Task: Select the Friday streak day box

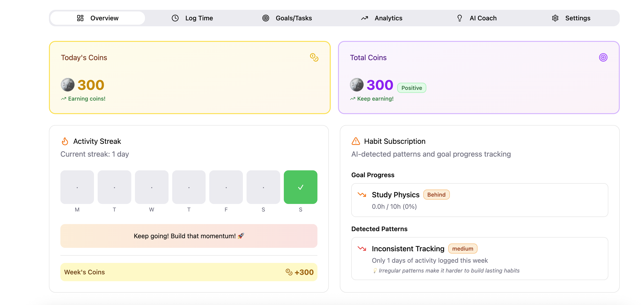Action: (x=226, y=187)
